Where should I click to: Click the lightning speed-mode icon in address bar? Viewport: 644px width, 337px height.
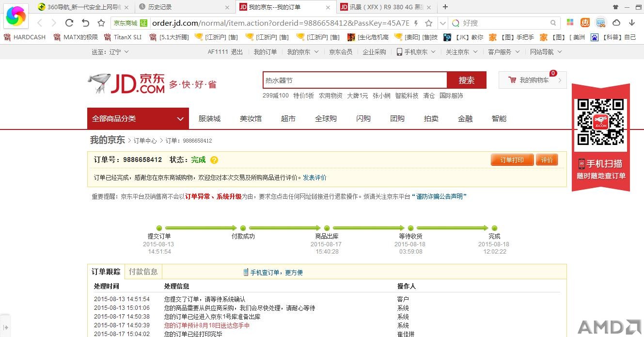click(x=416, y=23)
